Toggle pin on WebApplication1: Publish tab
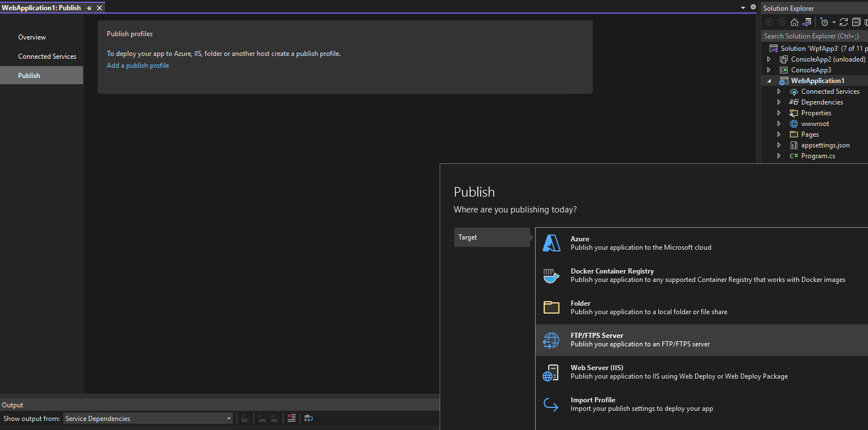 89,8
